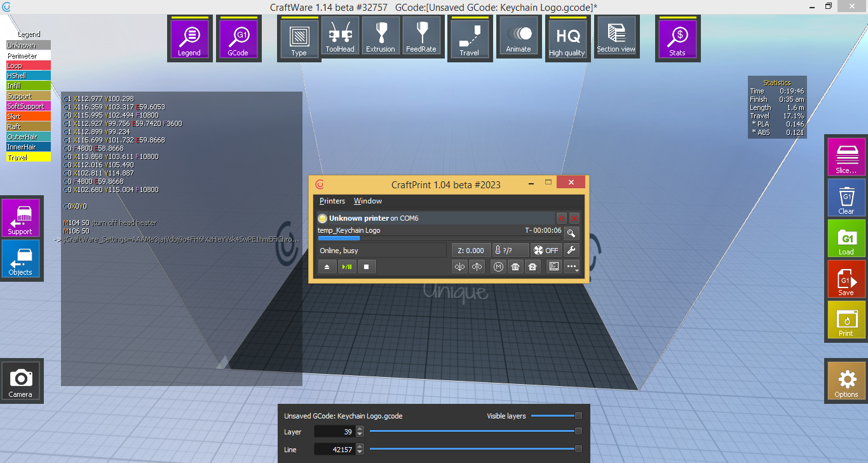Stop the current print job
The height and width of the screenshot is (463, 868).
(367, 267)
